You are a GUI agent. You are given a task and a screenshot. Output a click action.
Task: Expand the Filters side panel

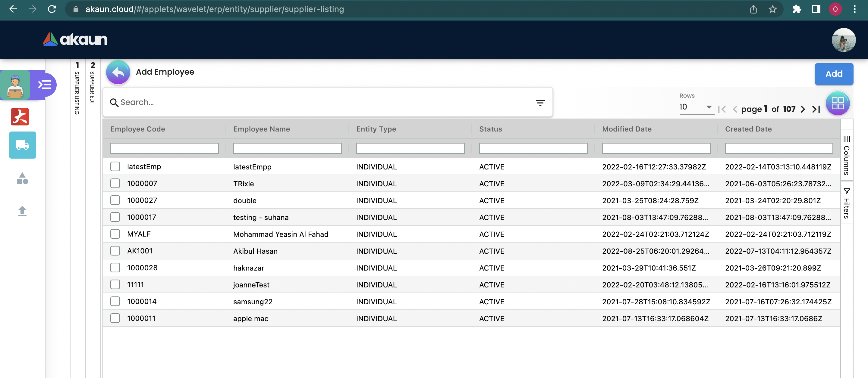coord(846,203)
